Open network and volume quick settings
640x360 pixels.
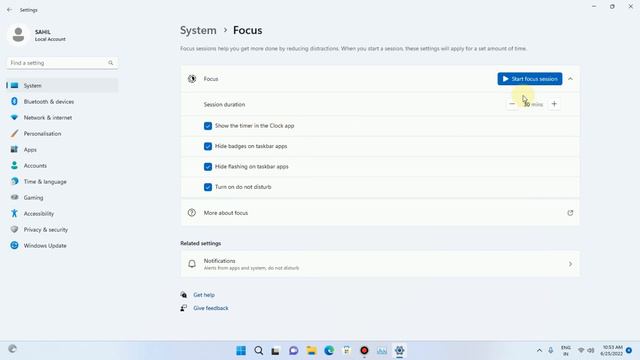click(586, 351)
